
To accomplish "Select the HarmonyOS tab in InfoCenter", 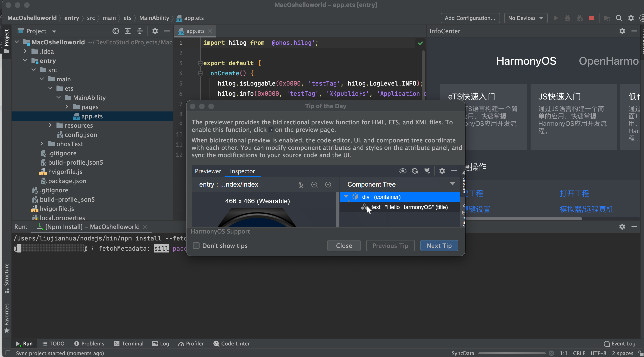I will [x=526, y=61].
